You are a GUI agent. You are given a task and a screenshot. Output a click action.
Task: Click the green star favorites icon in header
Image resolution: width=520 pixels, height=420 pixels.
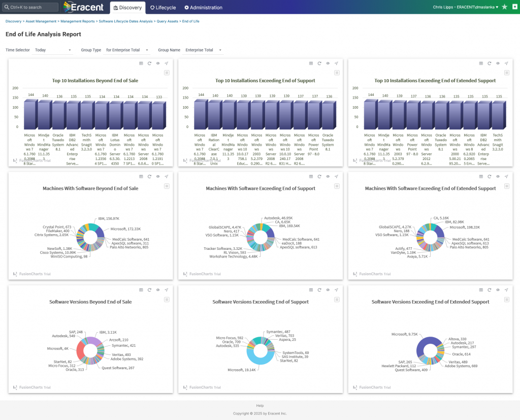click(x=504, y=7)
